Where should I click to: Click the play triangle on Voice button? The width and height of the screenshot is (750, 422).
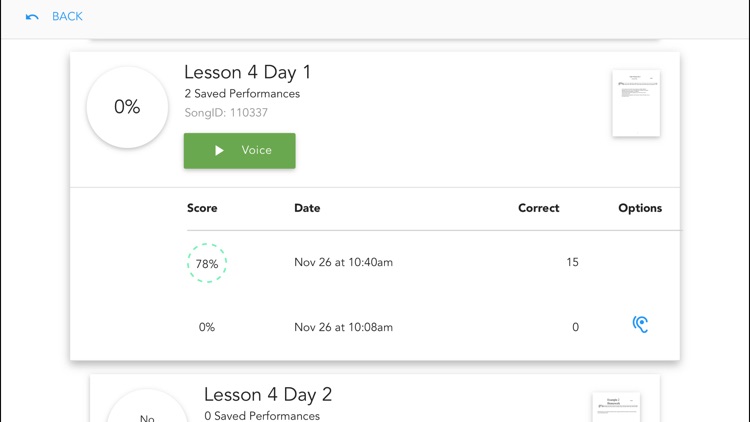(x=219, y=151)
